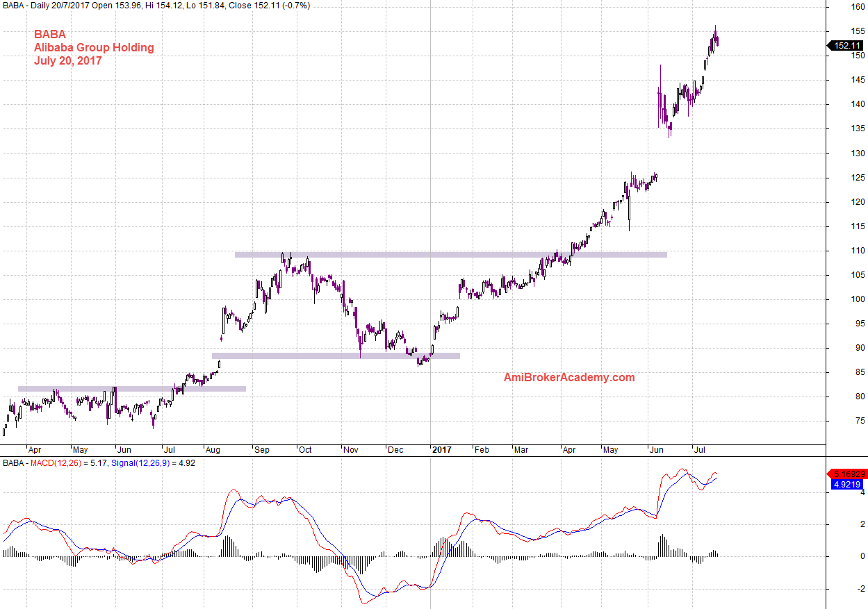Click the Nov month label on axis
868x609 pixels.
point(351,450)
